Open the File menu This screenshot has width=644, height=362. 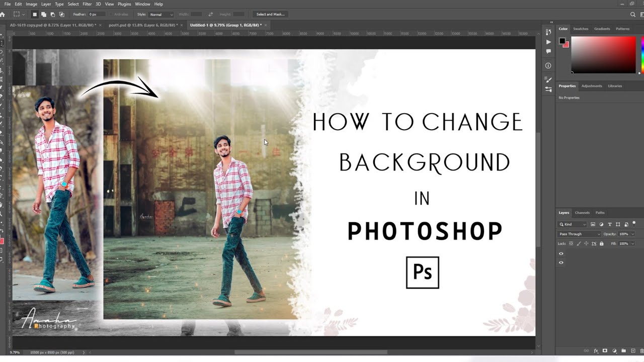click(8, 4)
